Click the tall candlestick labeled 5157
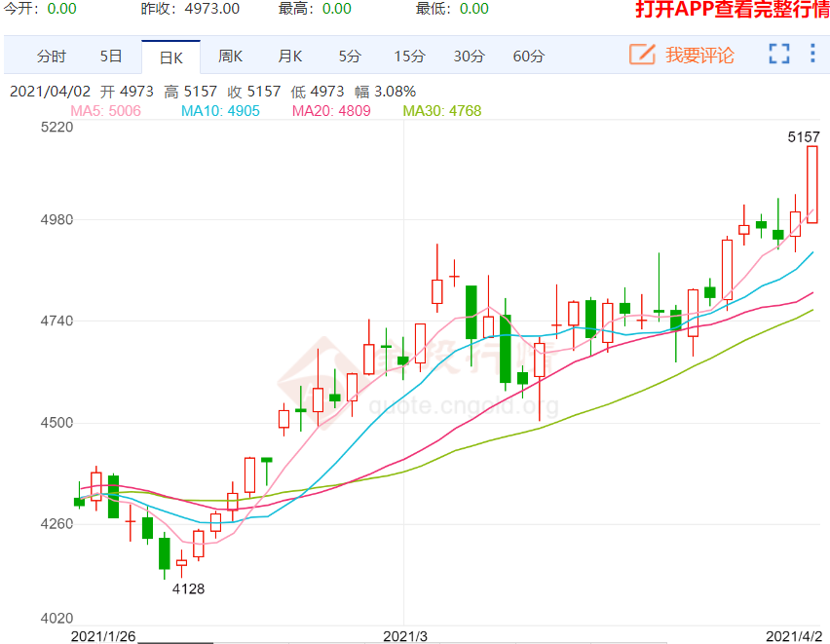Image resolution: width=830 pixels, height=644 pixels. point(811,185)
